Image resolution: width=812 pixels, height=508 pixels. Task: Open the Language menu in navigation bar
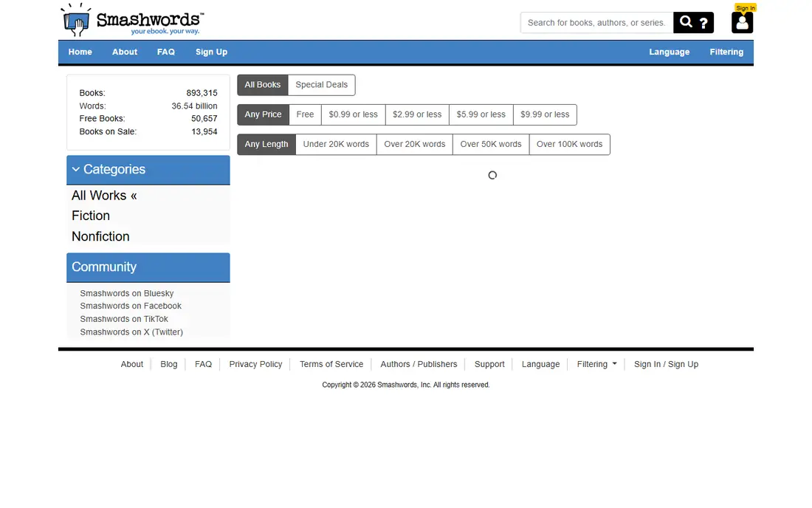(669, 52)
